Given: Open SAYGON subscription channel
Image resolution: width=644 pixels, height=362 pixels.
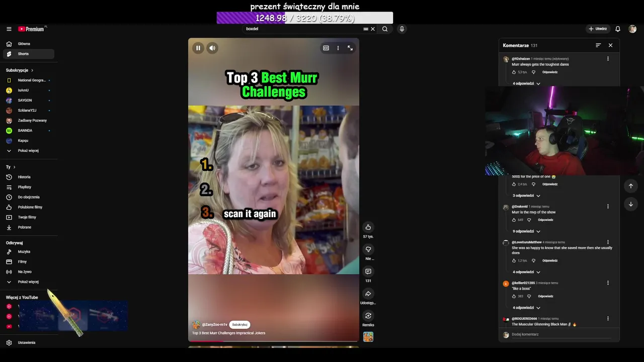Looking at the screenshot, I should pyautogui.click(x=29, y=101).
